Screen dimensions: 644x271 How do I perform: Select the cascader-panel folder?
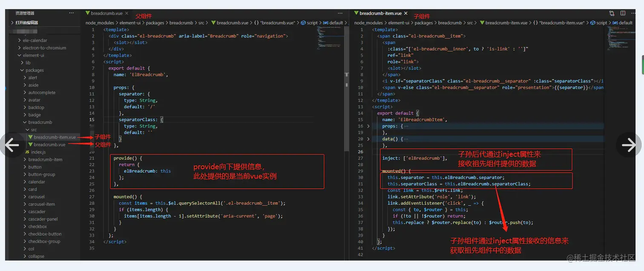coord(43,219)
